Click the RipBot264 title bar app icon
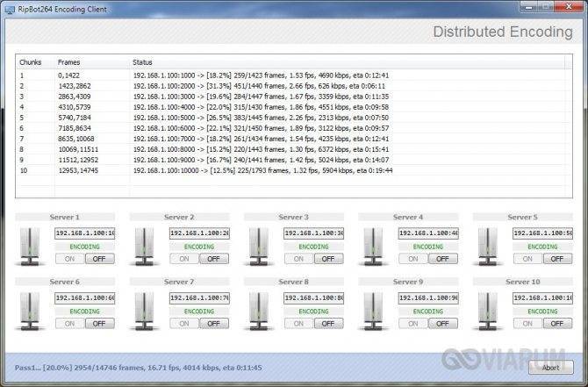Image resolution: width=588 pixels, height=387 pixels. (x=10, y=10)
